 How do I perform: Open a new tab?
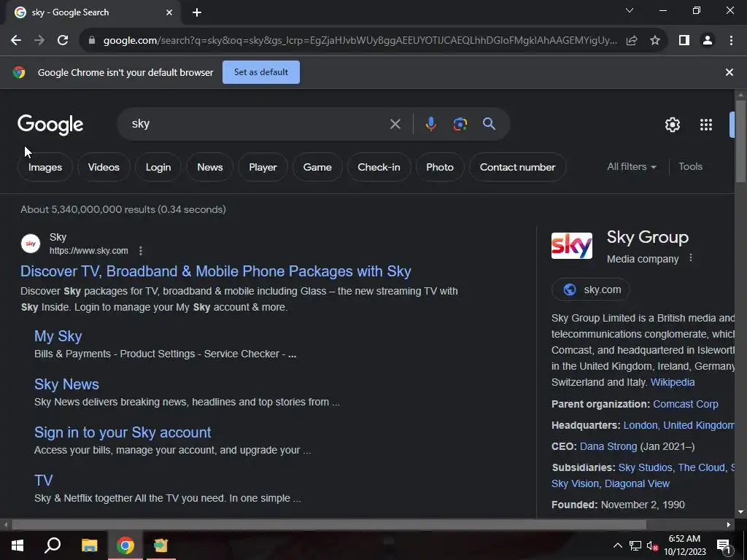click(197, 12)
